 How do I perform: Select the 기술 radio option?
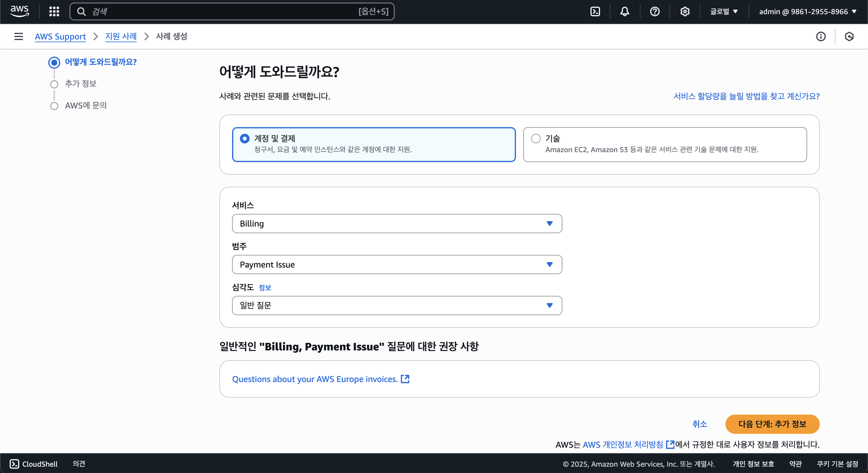(536, 139)
